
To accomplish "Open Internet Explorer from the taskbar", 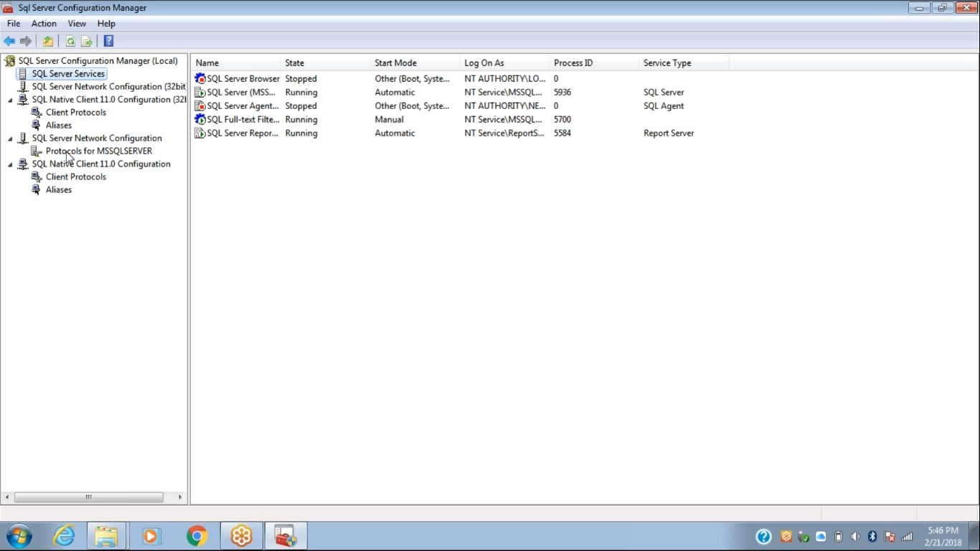I will tap(64, 536).
